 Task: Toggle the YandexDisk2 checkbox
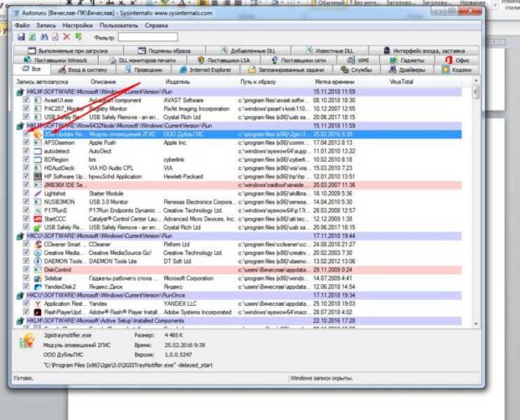tap(26, 286)
